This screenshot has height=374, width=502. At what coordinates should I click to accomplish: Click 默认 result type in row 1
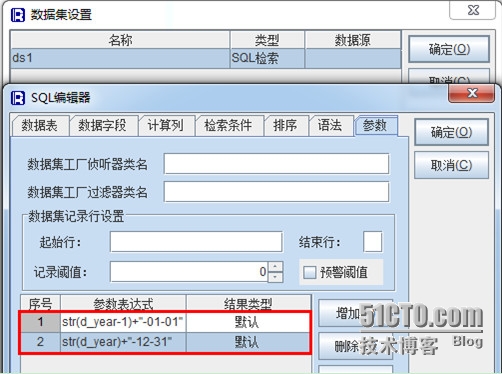point(248,322)
